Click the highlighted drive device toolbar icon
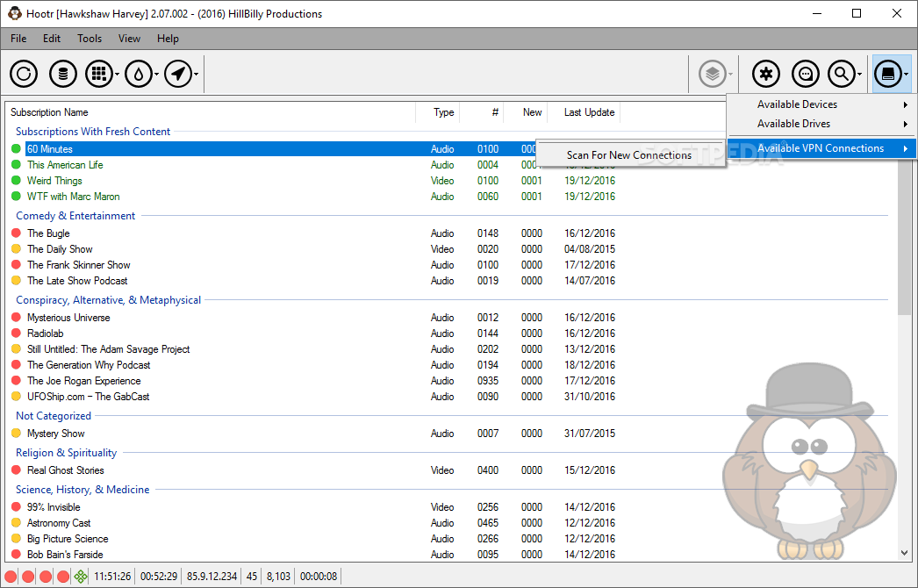 click(887, 75)
